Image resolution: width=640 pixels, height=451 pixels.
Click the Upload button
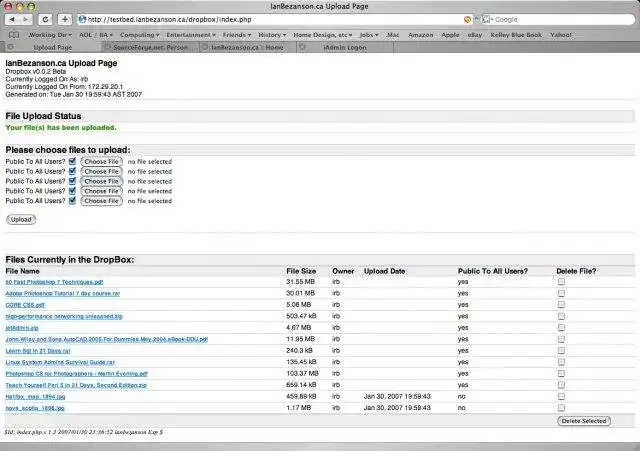point(21,220)
